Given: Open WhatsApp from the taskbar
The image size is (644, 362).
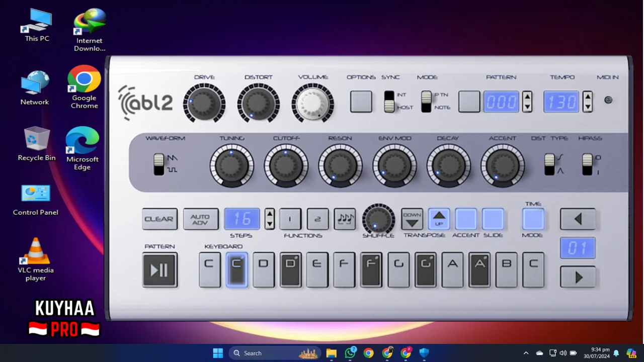Looking at the screenshot, I should click(350, 353).
